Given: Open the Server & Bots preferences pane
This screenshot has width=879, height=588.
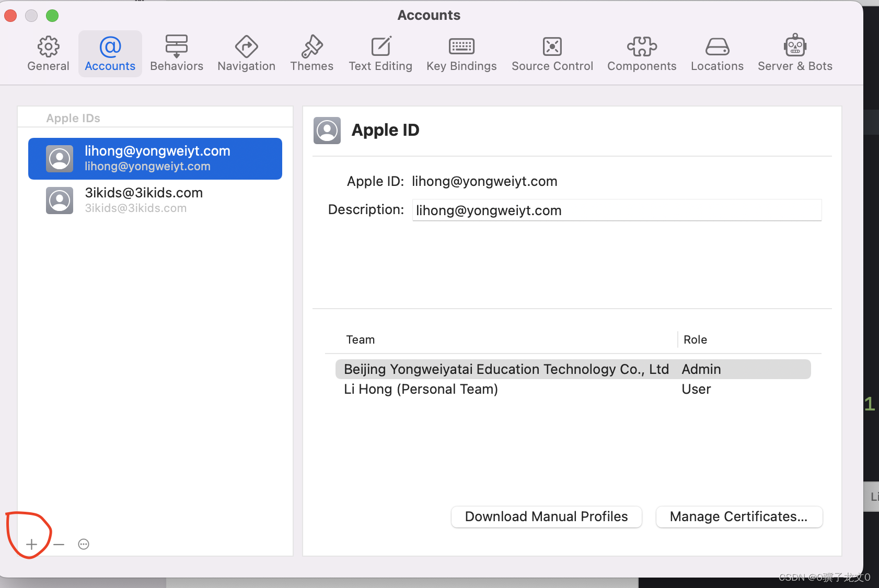Looking at the screenshot, I should pos(795,52).
